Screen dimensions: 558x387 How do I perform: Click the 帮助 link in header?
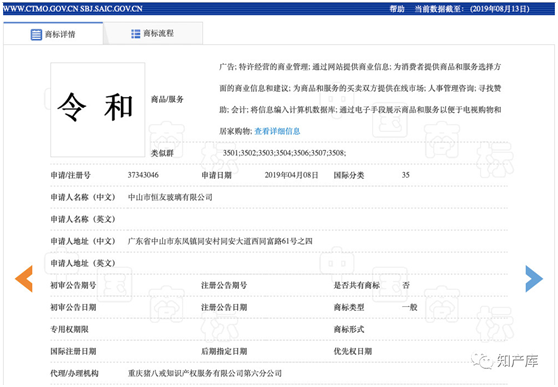[x=397, y=9]
